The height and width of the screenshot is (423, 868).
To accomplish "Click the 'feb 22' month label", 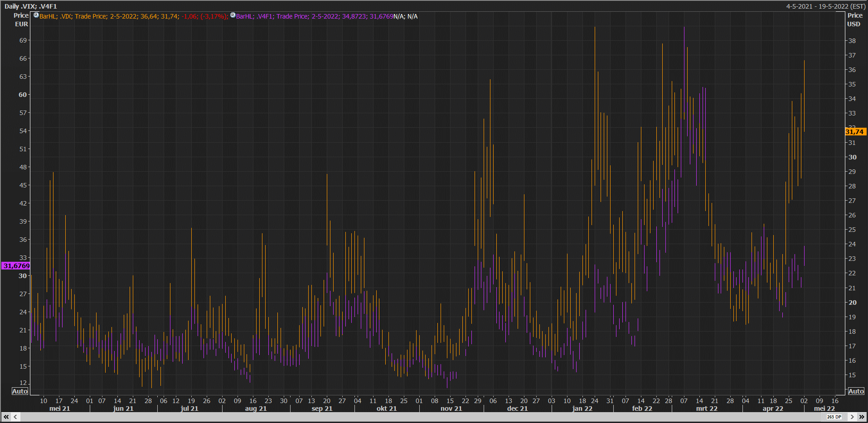I will [642, 409].
